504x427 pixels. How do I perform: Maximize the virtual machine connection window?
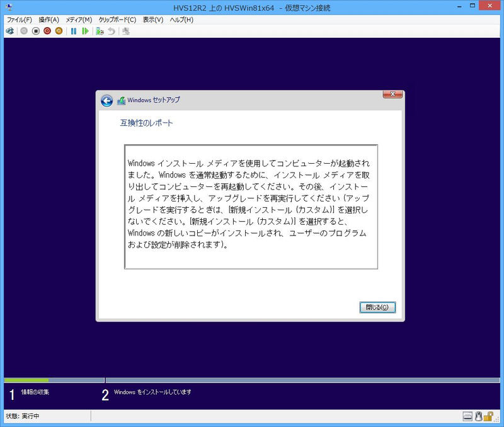click(472, 6)
